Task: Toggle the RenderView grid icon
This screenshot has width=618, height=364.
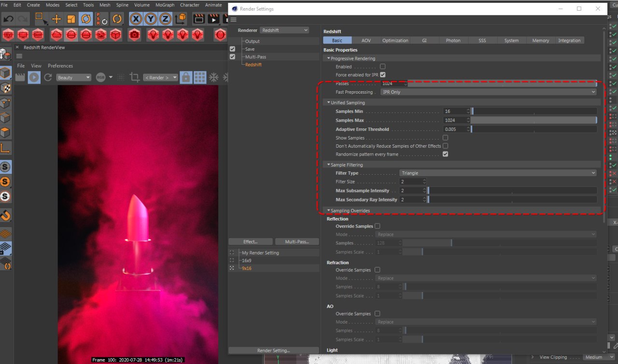Action: [x=200, y=77]
